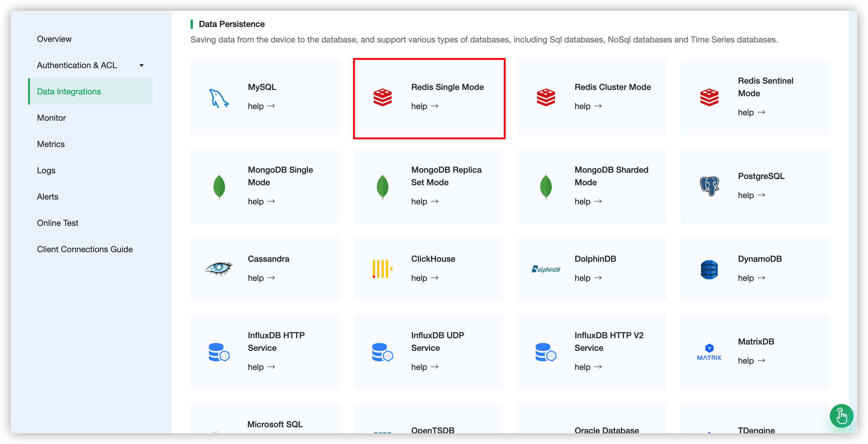Click the InfluxDB HTTP Service icon
The height and width of the screenshot is (444, 868).
[219, 352]
